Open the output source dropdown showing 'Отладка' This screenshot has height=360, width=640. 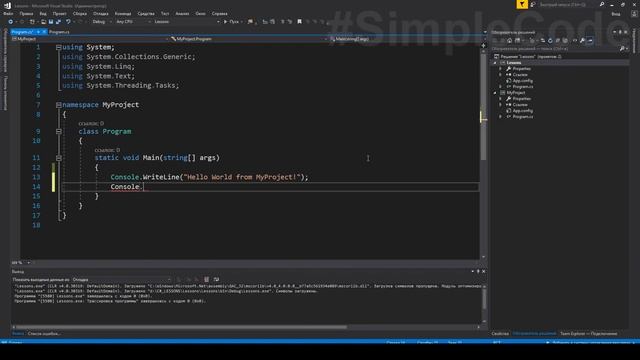point(122,280)
